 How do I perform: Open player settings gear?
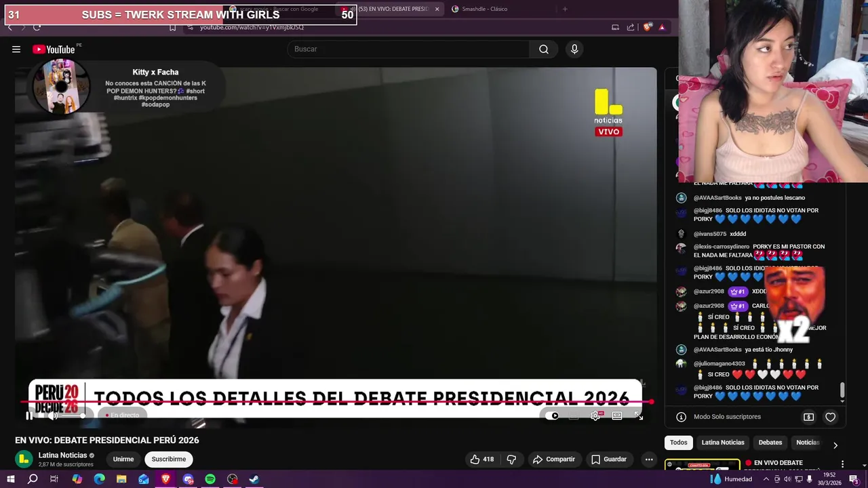(x=595, y=415)
